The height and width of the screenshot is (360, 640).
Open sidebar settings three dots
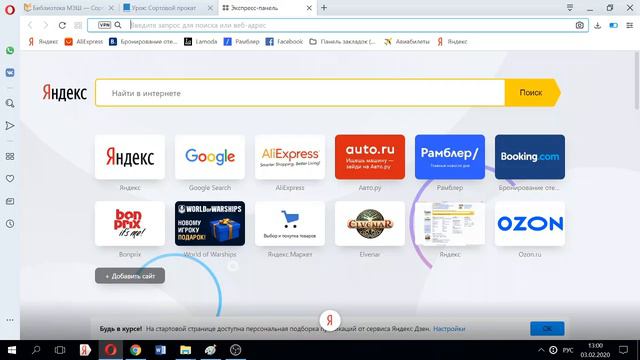coord(10,320)
